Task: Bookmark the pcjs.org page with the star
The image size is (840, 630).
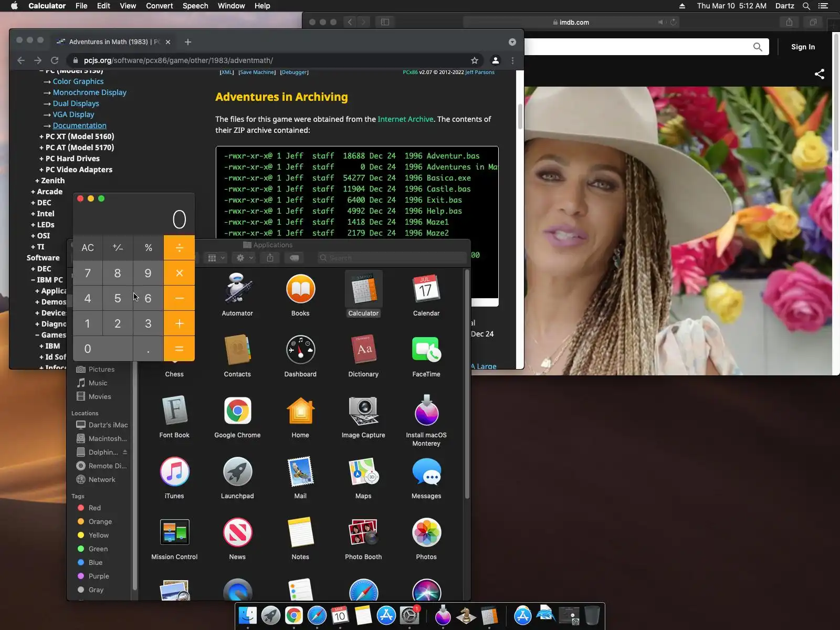Action: tap(475, 60)
